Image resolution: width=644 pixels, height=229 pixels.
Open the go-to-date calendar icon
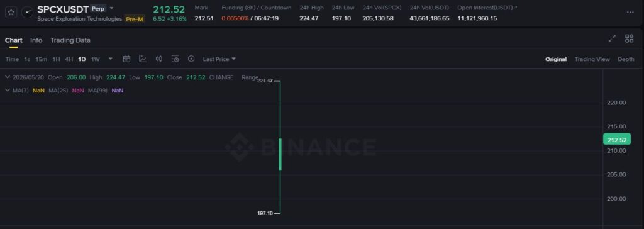[x=126, y=59]
